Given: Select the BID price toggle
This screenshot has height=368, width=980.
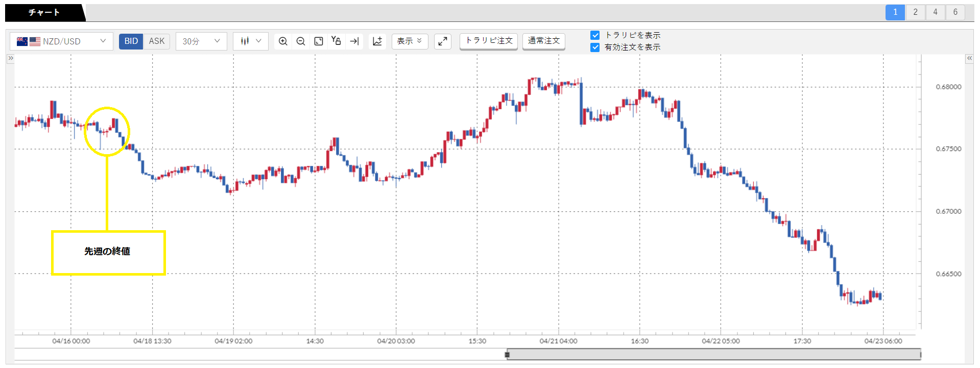Looking at the screenshot, I should [131, 41].
